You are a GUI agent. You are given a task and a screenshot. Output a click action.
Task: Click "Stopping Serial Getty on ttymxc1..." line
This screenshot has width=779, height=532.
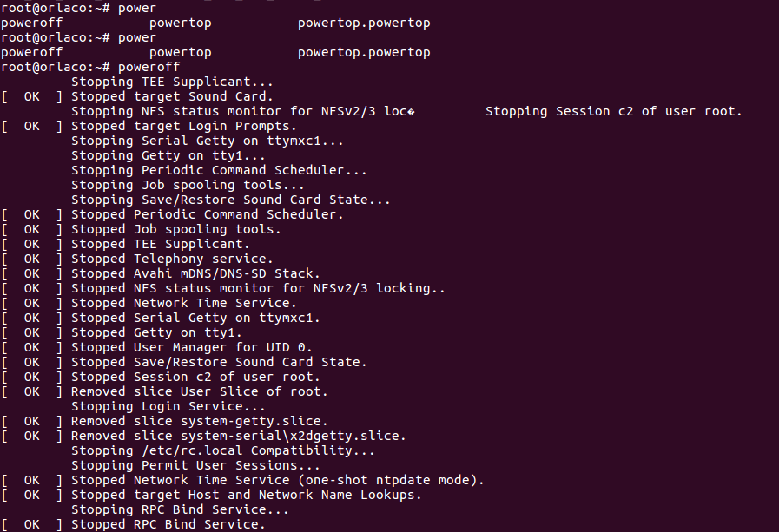[x=208, y=141]
